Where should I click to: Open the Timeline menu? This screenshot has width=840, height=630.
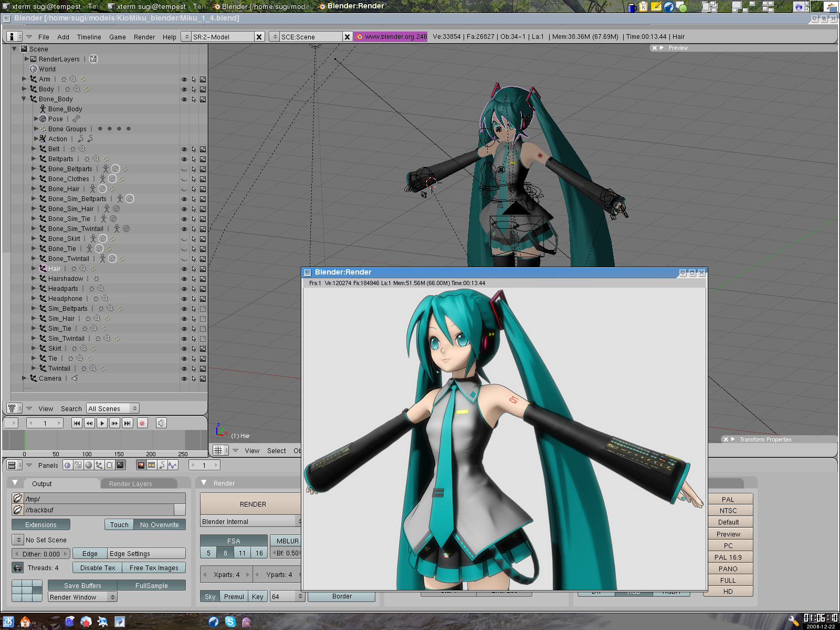pos(89,37)
